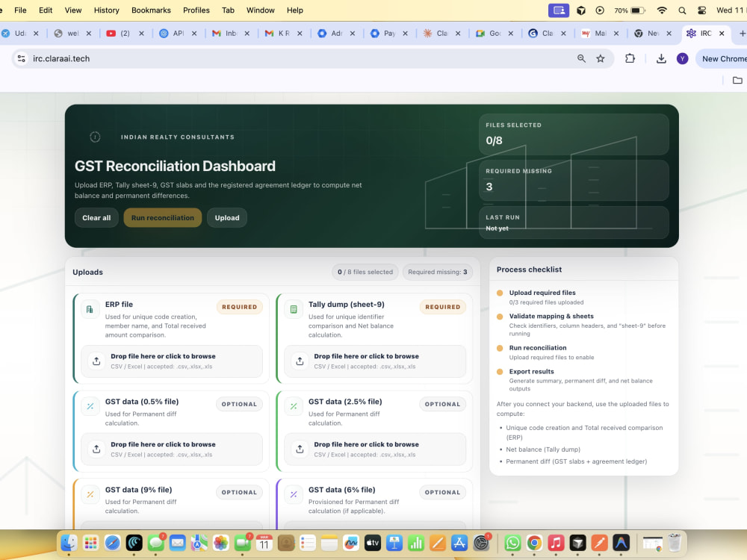Click the GST data 0.5% percent icon
Viewport: 747px width, 560px height.
(90, 406)
